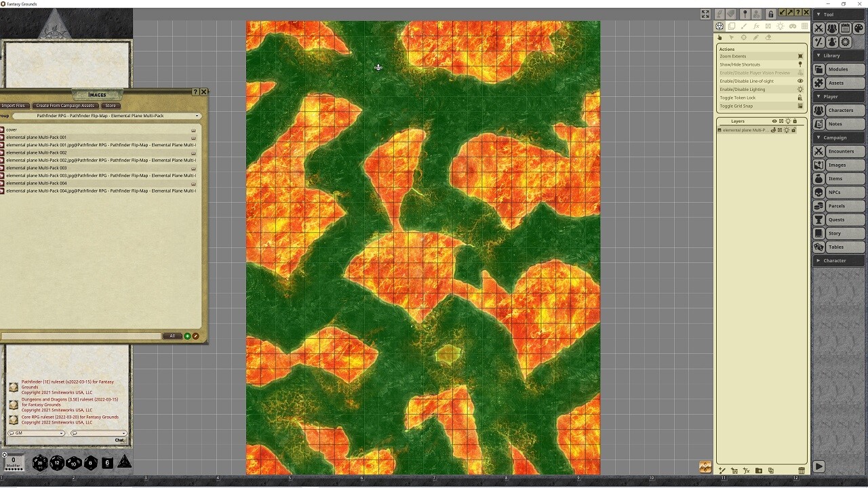Viewport: 868px width, 488px height.
Task: Select the lighting tab in the map panel
Action: (x=781, y=26)
